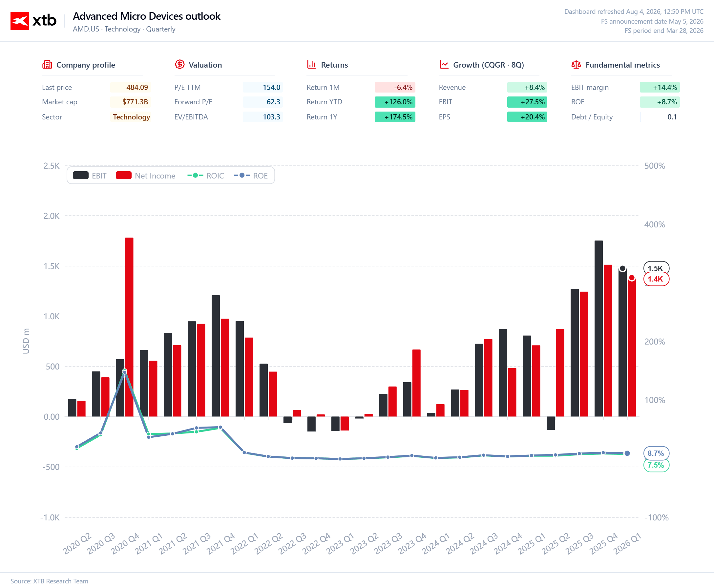The height and width of the screenshot is (588, 714).
Task: Click the Market cap value $771.3B
Action: pos(131,102)
